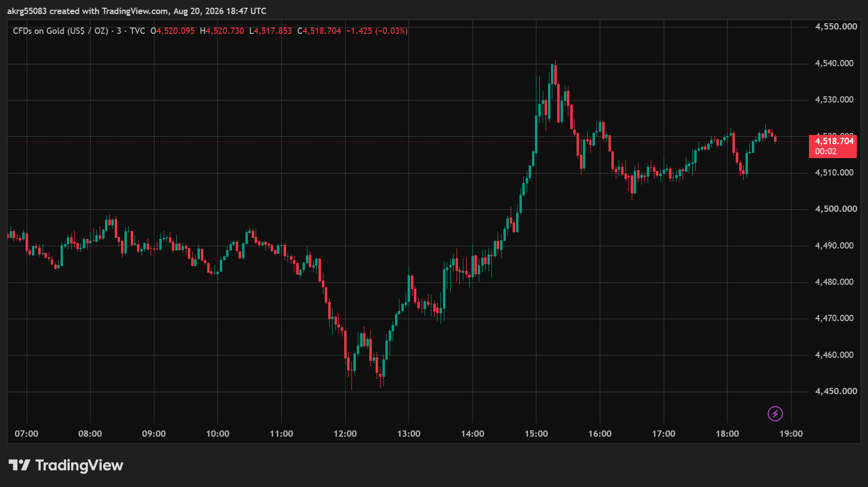Click the 4,540.000 price axis label
Screen dimensions: 868x487
(834, 63)
